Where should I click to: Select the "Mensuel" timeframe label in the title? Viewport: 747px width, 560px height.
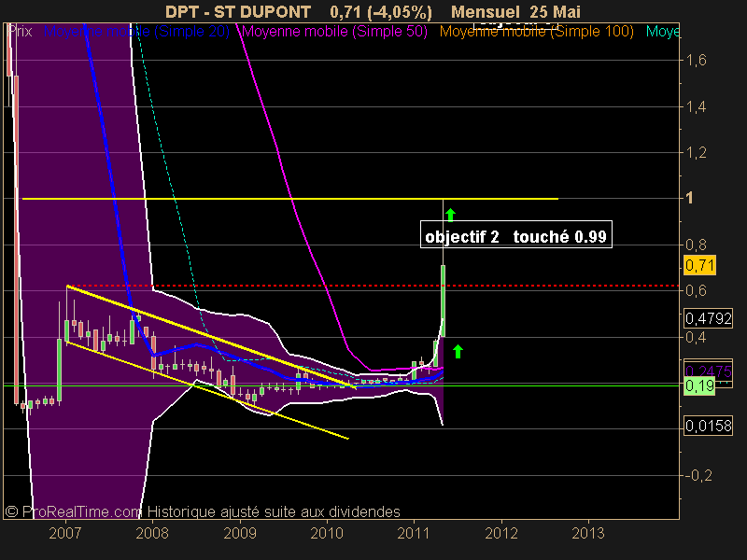coord(485,12)
